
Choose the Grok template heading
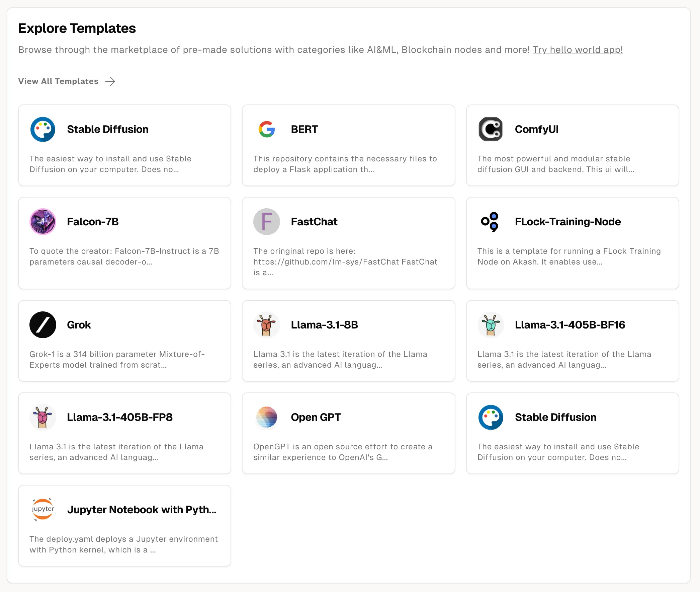pos(79,324)
